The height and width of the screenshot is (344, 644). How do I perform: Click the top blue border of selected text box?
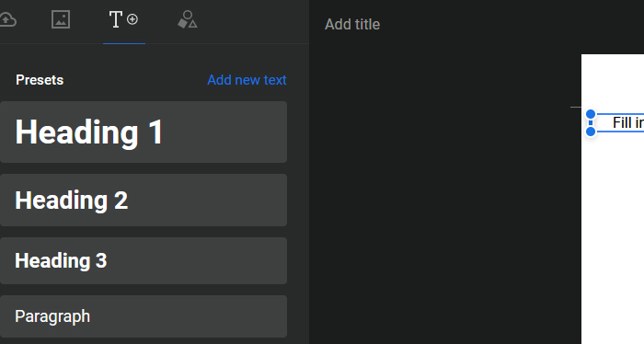(x=620, y=114)
